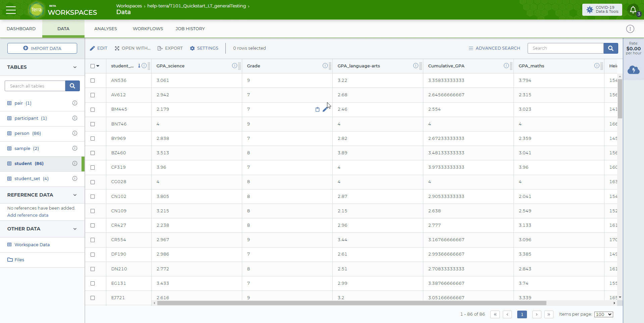Edit the BM445 Grade cell with pencil
The height and width of the screenshot is (323, 644).
tap(325, 109)
